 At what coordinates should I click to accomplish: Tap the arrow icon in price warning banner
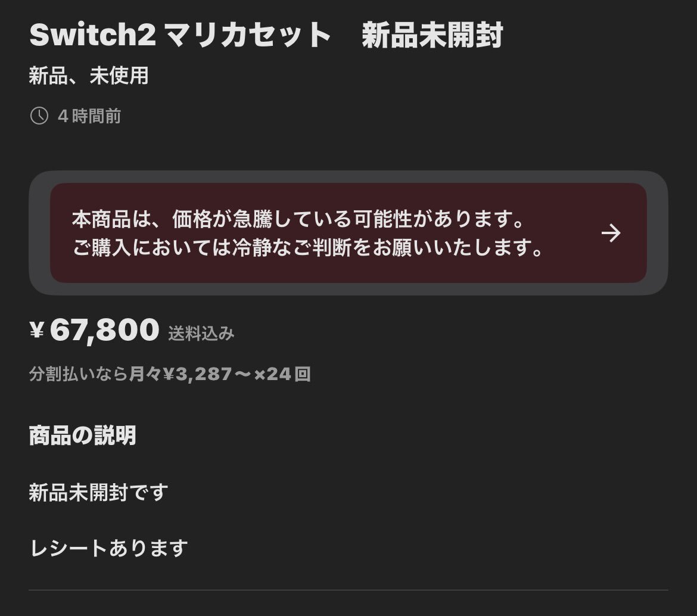pos(611,234)
